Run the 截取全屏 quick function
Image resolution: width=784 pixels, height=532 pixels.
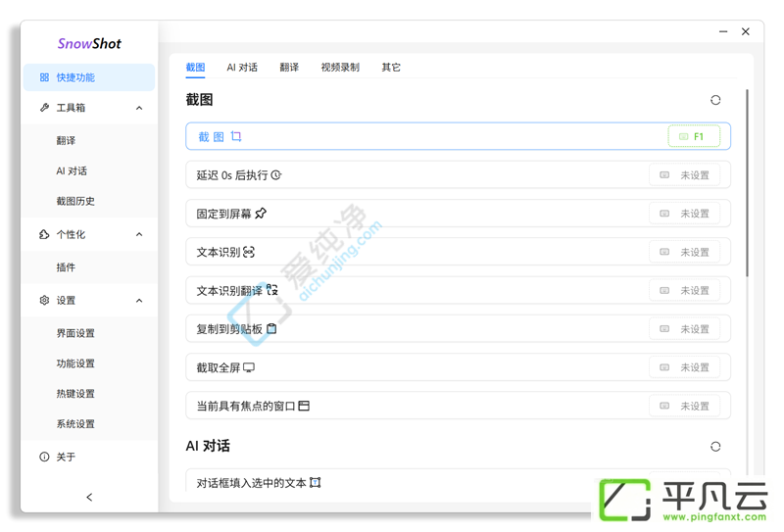[x=458, y=367]
